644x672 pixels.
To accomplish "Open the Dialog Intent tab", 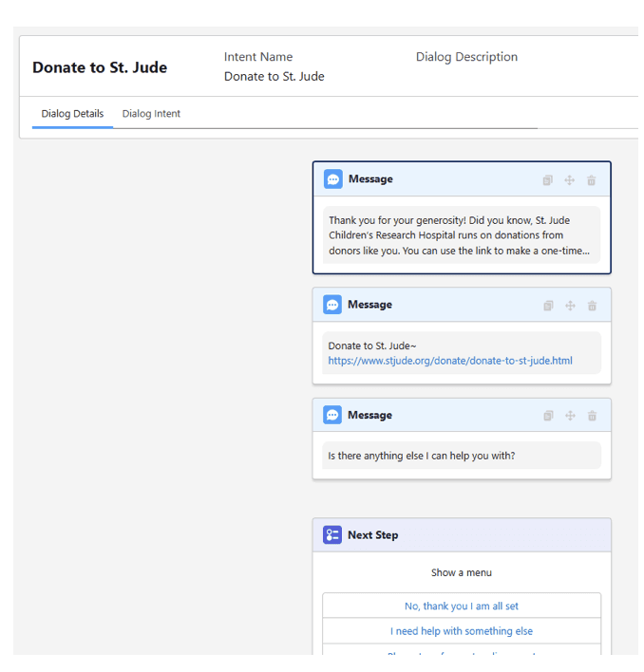I will coord(151,114).
